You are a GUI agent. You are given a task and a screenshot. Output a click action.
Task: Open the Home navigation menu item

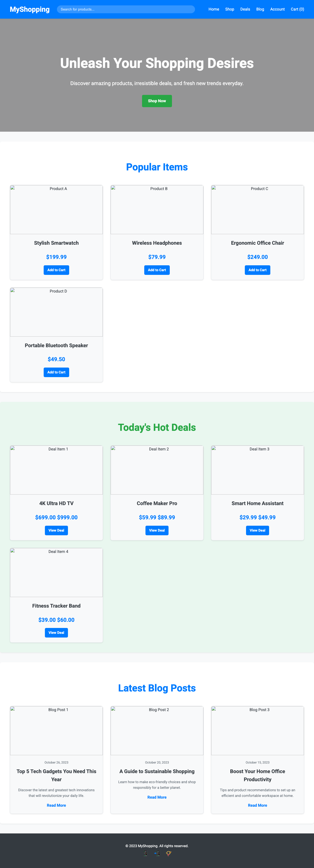[213, 9]
